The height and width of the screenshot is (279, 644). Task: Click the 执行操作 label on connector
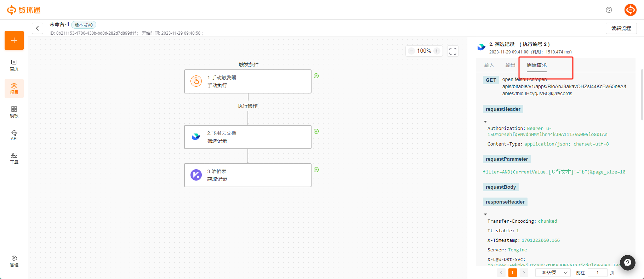pyautogui.click(x=247, y=106)
